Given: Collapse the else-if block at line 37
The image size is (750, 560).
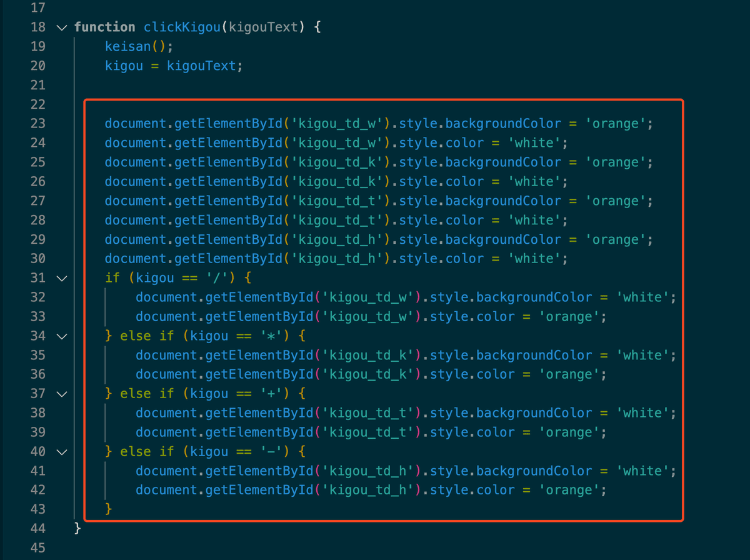Looking at the screenshot, I should 61,394.
